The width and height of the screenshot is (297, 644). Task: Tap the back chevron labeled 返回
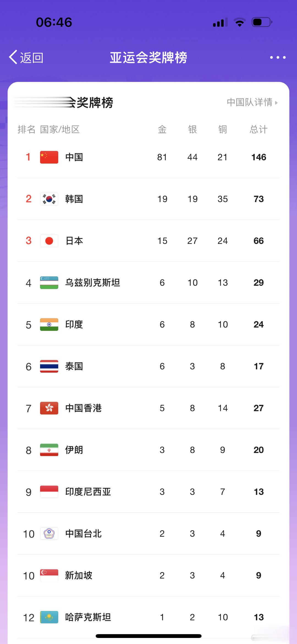pyautogui.click(x=26, y=57)
